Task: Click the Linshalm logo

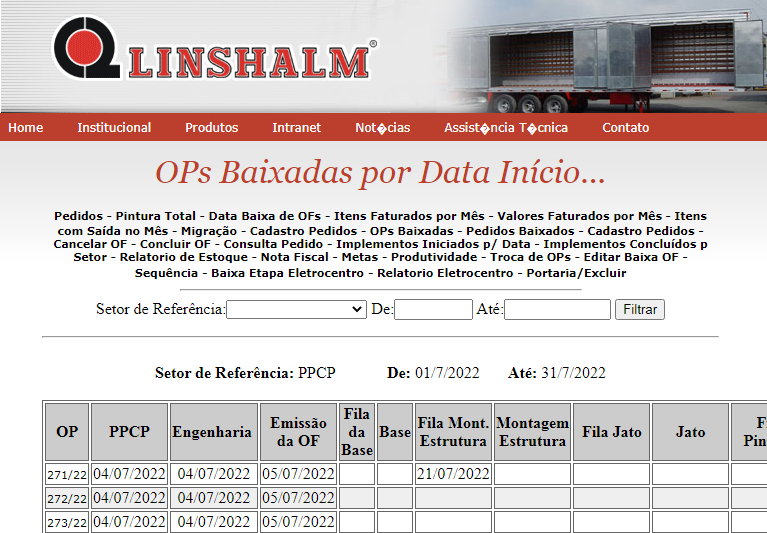Action: [x=215, y=49]
